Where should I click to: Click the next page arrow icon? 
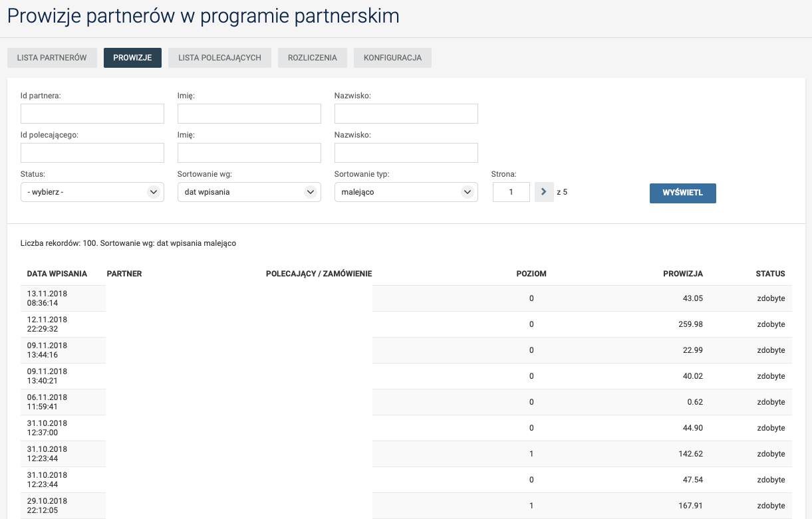point(544,192)
